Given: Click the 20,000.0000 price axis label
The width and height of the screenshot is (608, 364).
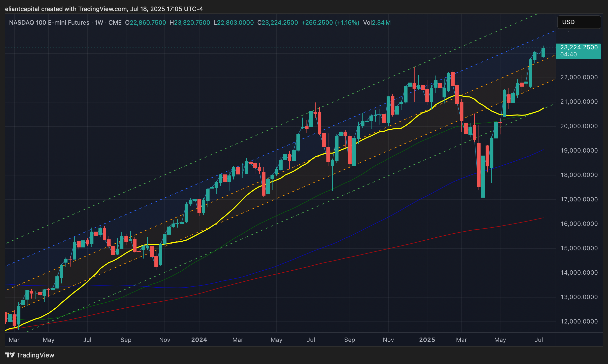Looking at the screenshot, I should click(x=579, y=126).
